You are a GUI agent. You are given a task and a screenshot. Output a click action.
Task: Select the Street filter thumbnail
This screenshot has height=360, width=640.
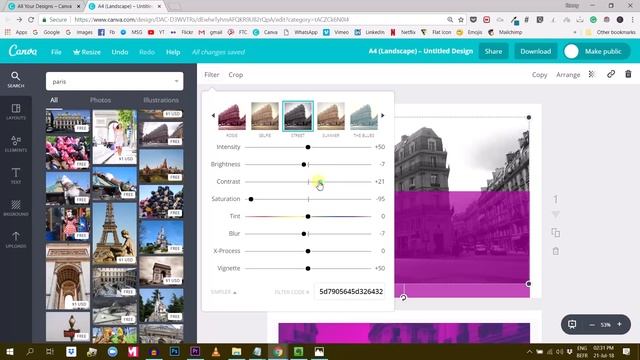298,116
